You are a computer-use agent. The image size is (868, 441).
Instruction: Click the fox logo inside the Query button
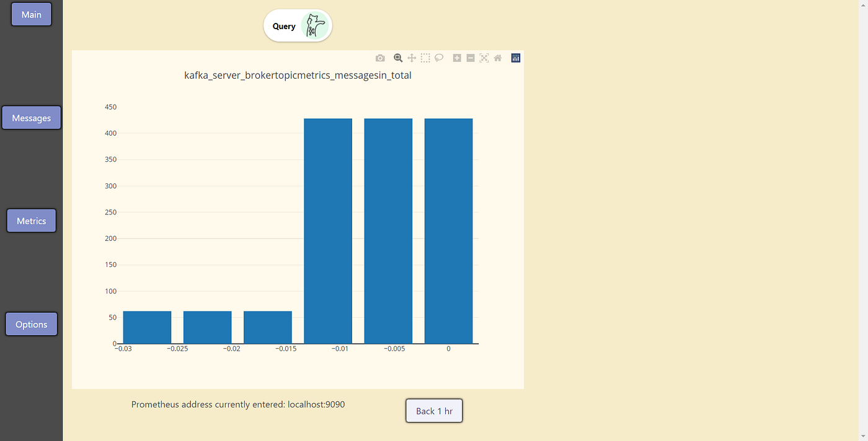(315, 25)
